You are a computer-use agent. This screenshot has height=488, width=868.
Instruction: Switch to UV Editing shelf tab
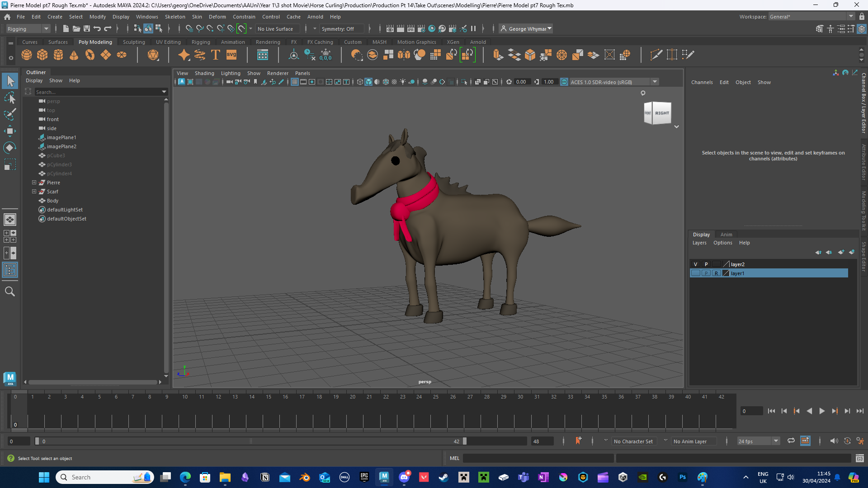click(x=168, y=42)
